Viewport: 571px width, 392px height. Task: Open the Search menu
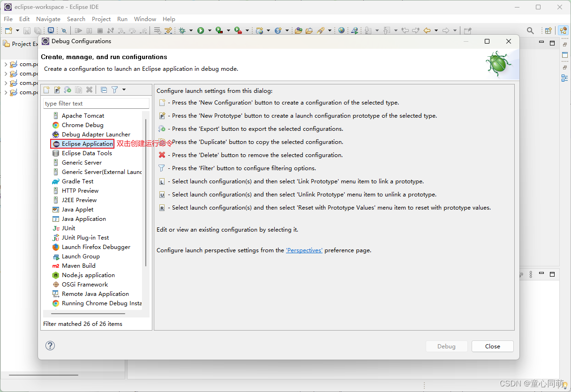click(x=76, y=19)
